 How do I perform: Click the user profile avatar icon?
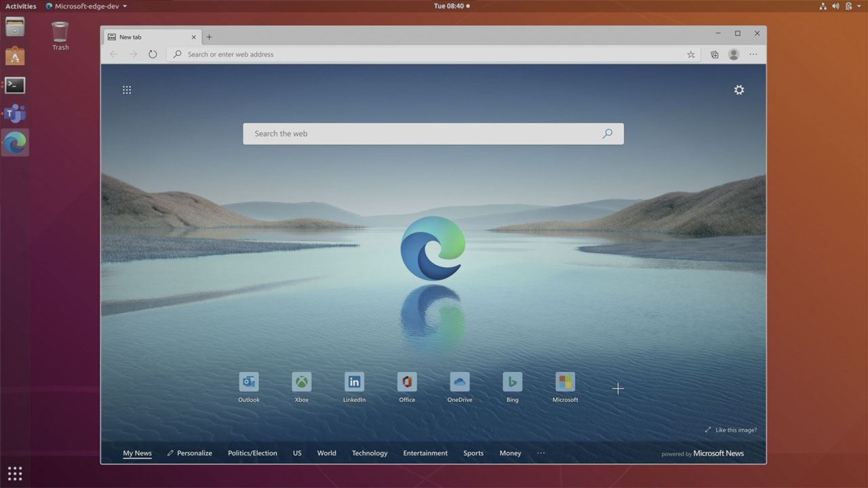coord(733,55)
